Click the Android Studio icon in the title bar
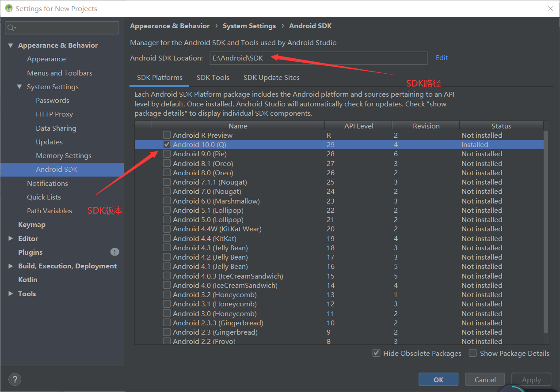 coord(8,8)
